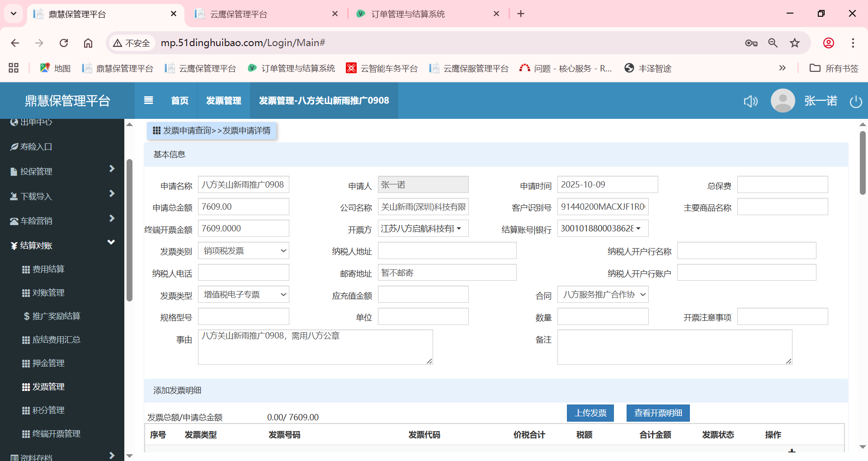Switch to 云鹰保管理平台 browser tab
The height and width of the screenshot is (461, 868).
[264, 14]
